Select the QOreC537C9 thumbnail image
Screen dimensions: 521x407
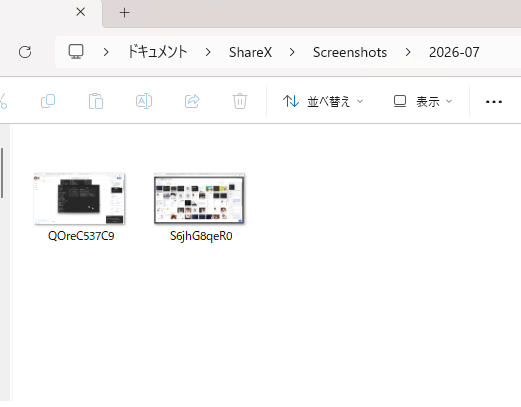pos(80,199)
